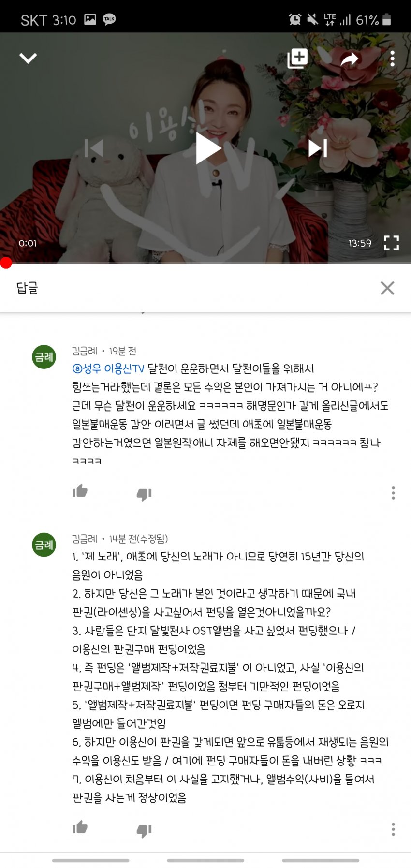
Task: Tap the first 금례 profile avatar
Action: click(44, 357)
